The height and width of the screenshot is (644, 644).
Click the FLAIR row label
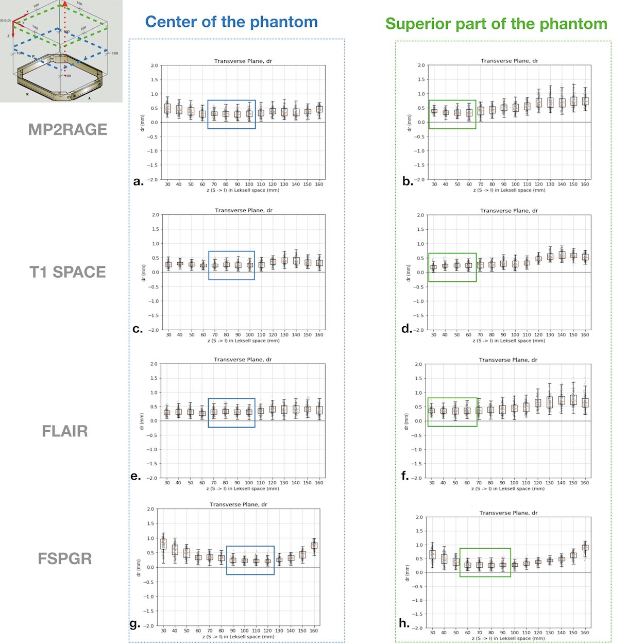65,431
